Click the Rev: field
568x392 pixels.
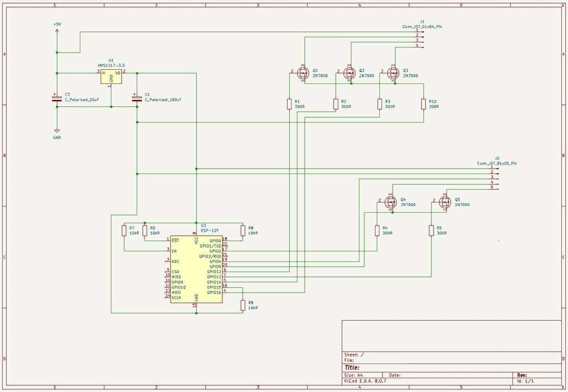coord(522,375)
